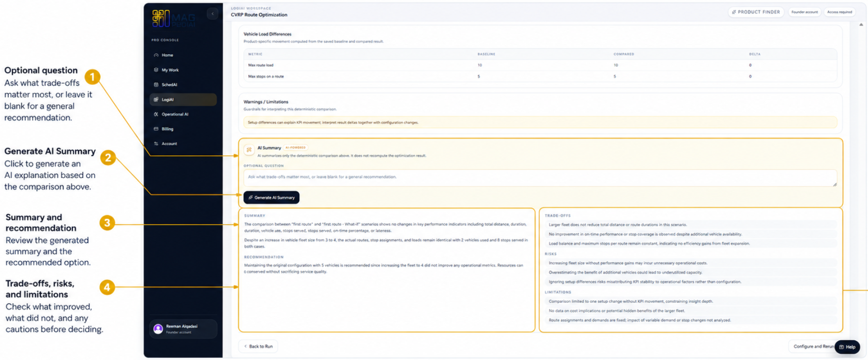Go to Home in the sidebar
The image size is (868, 360).
(183, 55)
